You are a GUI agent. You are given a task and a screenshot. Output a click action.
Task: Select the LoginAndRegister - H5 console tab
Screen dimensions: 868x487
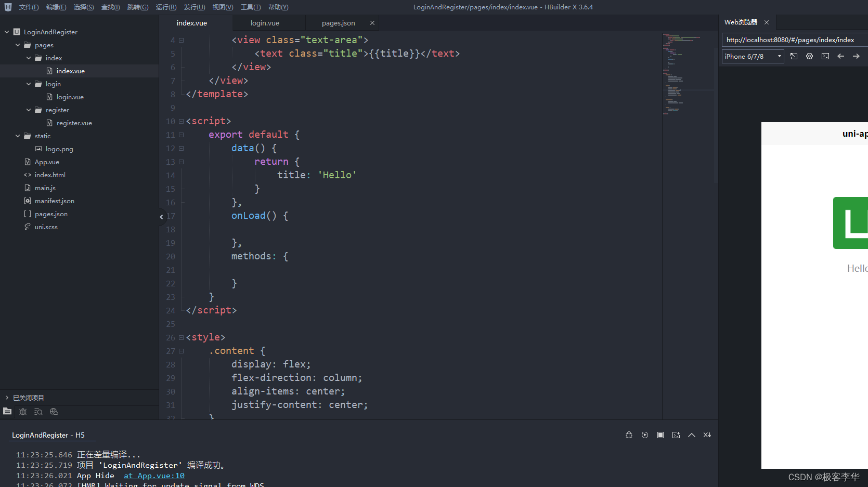coord(48,435)
